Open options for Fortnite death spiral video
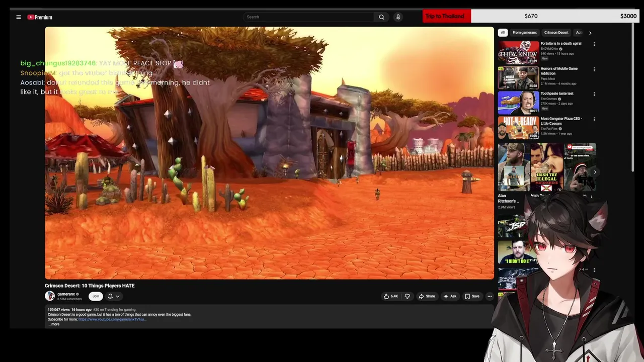The height and width of the screenshot is (362, 644). point(594,44)
